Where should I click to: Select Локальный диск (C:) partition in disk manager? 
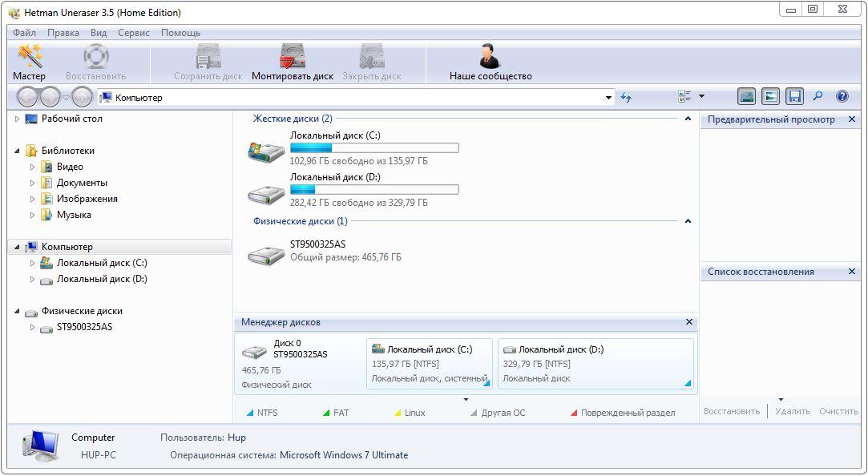pyautogui.click(x=430, y=364)
